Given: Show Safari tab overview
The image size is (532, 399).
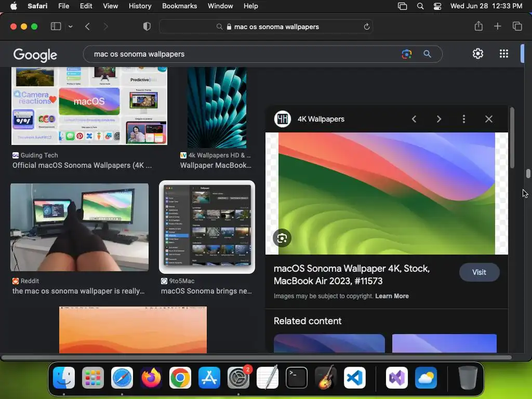Looking at the screenshot, I should [517, 26].
